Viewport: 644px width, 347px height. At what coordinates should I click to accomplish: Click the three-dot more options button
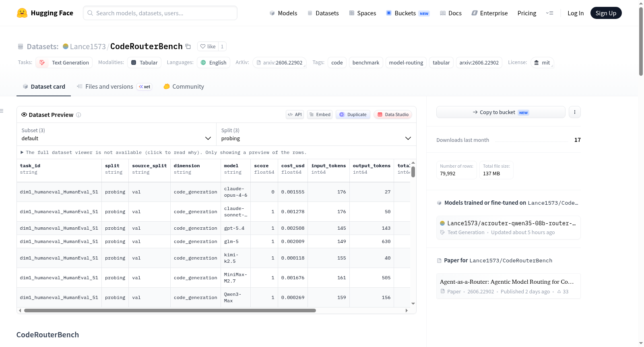(x=575, y=112)
